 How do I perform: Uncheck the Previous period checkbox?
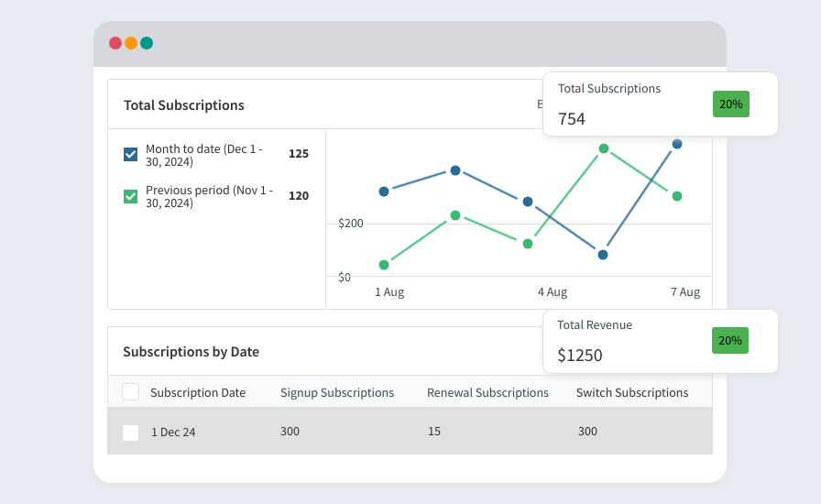point(130,196)
